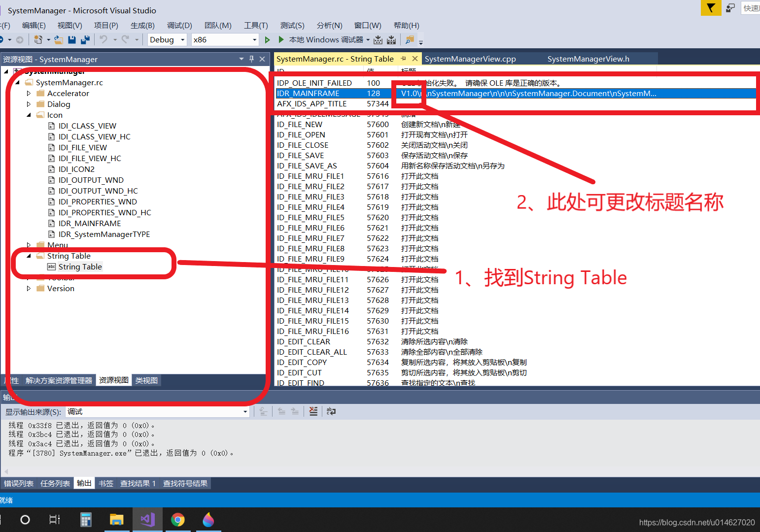Select the ID_FILE_OPEN string row
Screen dimensions: 760x532
coord(515,134)
